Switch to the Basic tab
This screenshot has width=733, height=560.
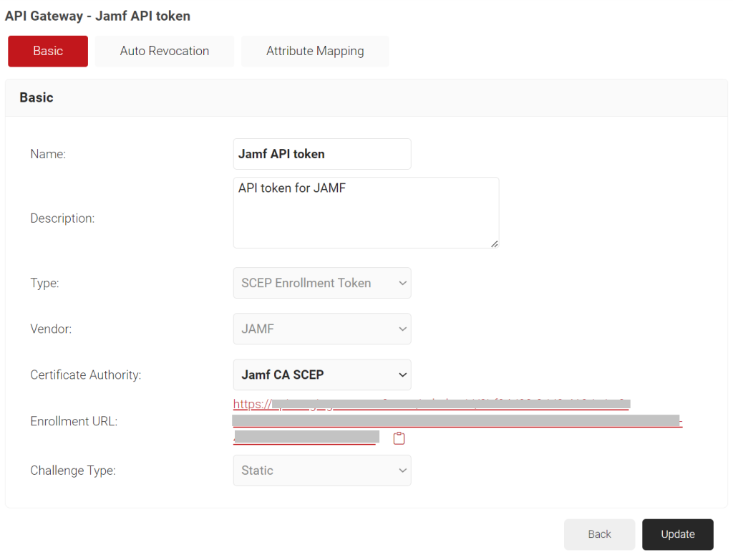coord(48,51)
